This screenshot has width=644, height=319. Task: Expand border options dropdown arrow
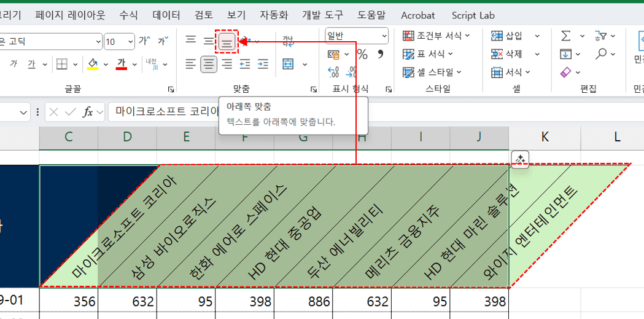click(x=75, y=65)
